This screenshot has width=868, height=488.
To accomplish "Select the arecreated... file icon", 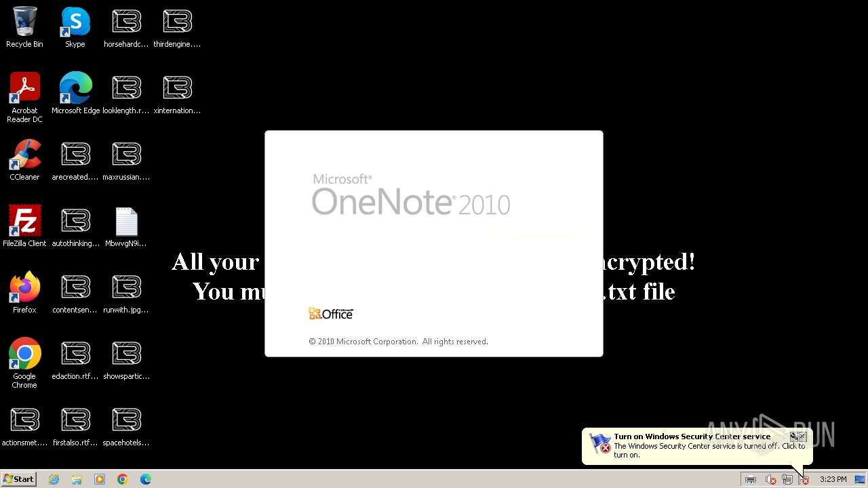I will coord(75,160).
